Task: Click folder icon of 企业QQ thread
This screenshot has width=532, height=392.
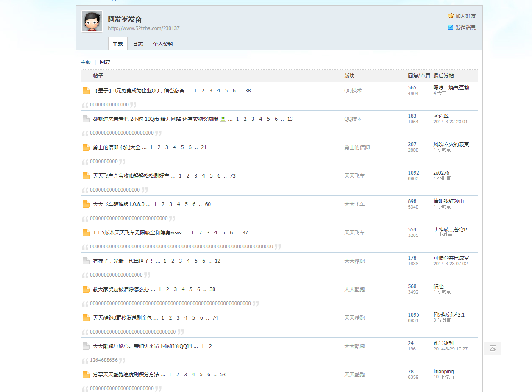Action: pos(86,90)
